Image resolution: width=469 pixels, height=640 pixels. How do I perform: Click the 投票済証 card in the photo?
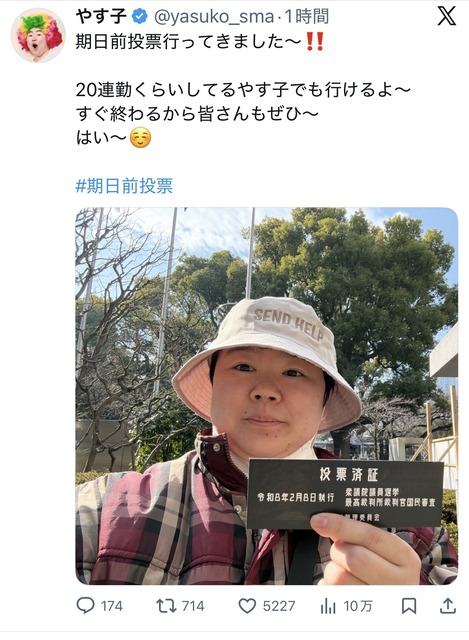pyautogui.click(x=345, y=494)
